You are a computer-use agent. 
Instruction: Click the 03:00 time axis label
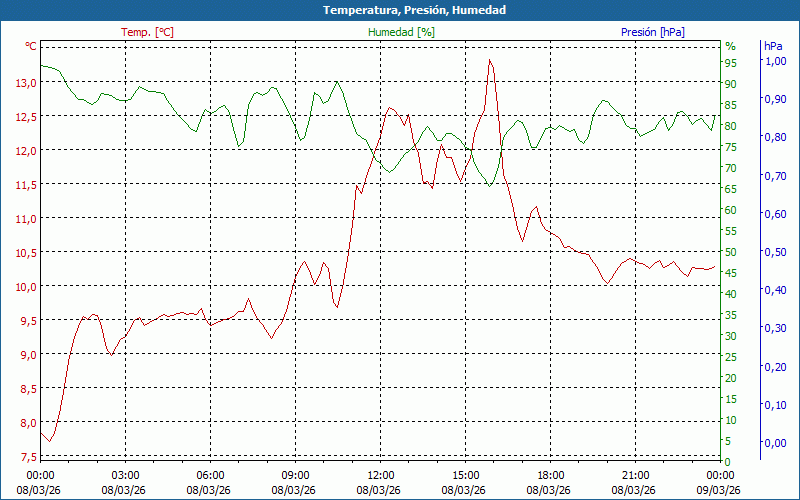click(125, 475)
